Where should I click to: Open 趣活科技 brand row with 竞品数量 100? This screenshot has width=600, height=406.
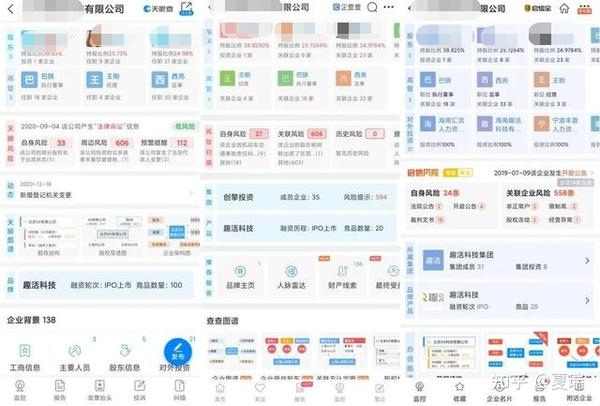coord(106,285)
